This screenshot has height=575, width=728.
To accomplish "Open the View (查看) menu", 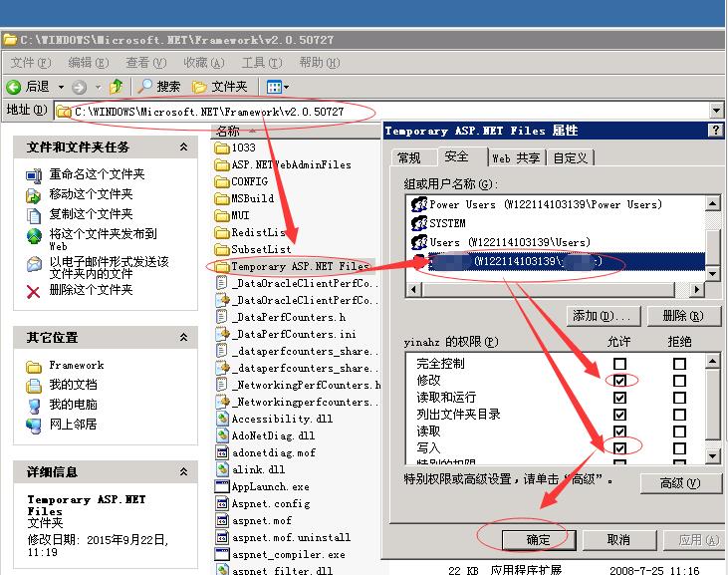I will coord(145,62).
